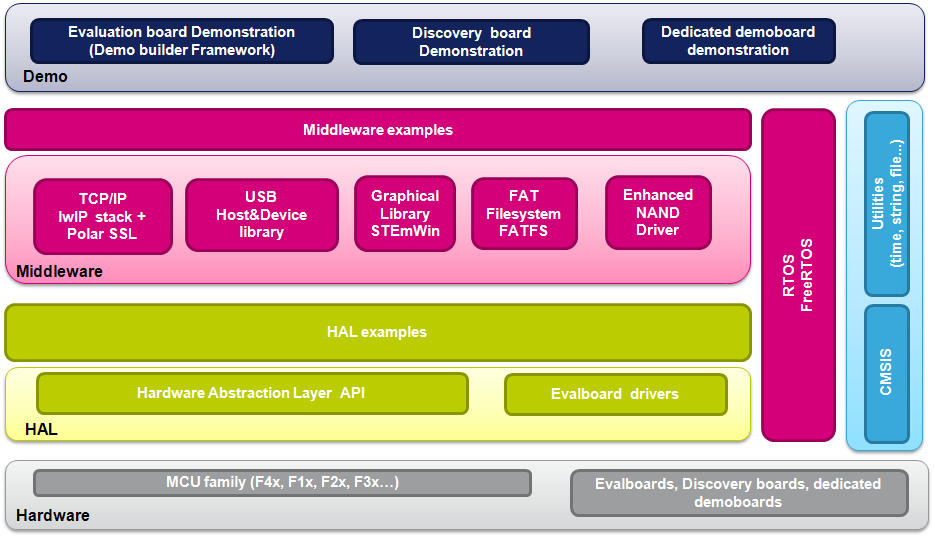Click the Demo layer label
This screenshot has width=934, height=537.
click(45, 77)
